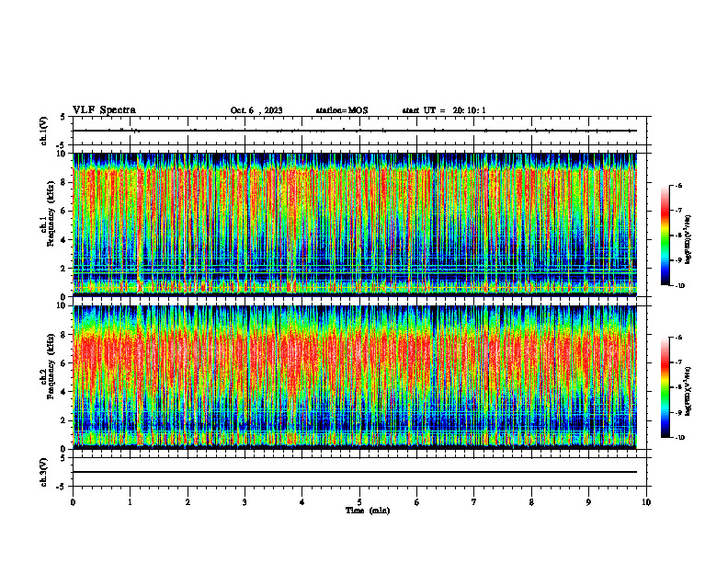Click the date 'Oct. 6, 2023'
The height and width of the screenshot is (563, 728).
256,110
